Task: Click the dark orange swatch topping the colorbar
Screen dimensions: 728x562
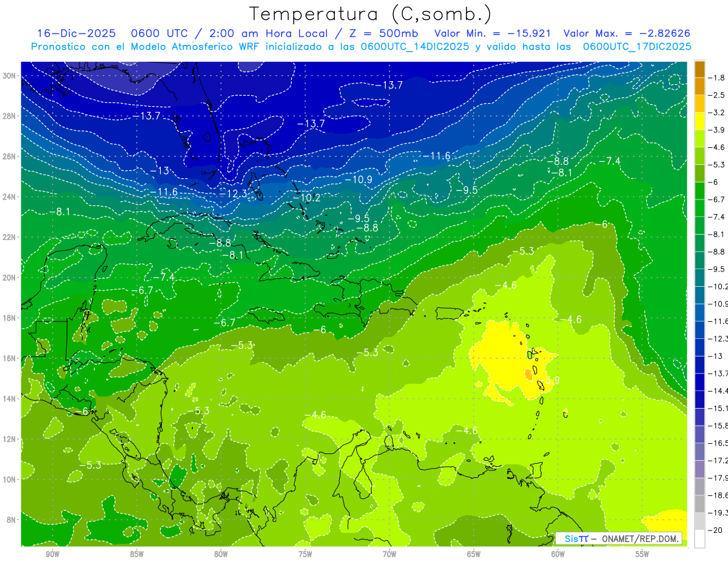Action: point(699,69)
